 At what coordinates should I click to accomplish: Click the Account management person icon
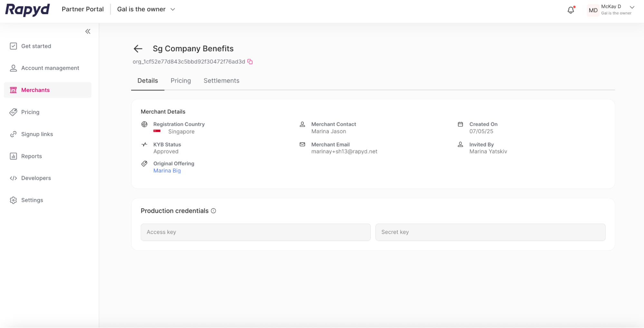click(x=13, y=68)
